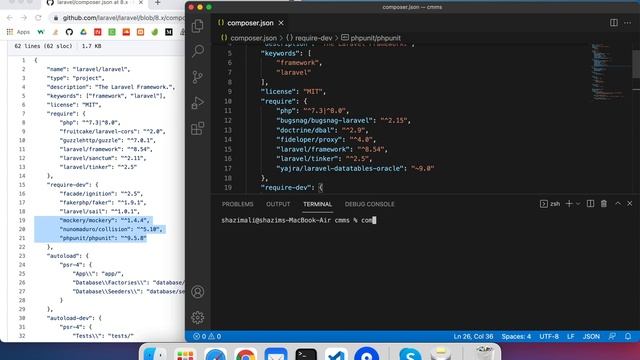Image resolution: width=640 pixels, height=360 pixels.
Task: Click Ln 26, Col 36 in status bar
Action: pos(473,336)
